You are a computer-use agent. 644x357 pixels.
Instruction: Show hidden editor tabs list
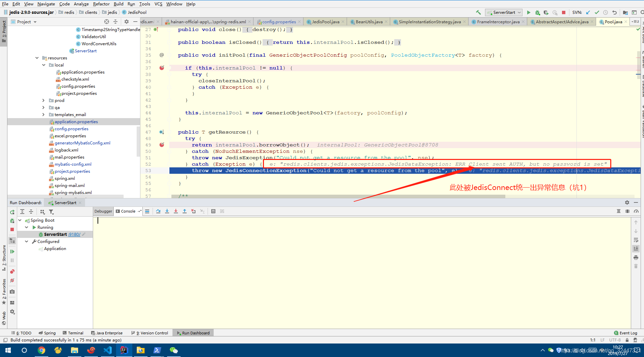[x=635, y=22]
